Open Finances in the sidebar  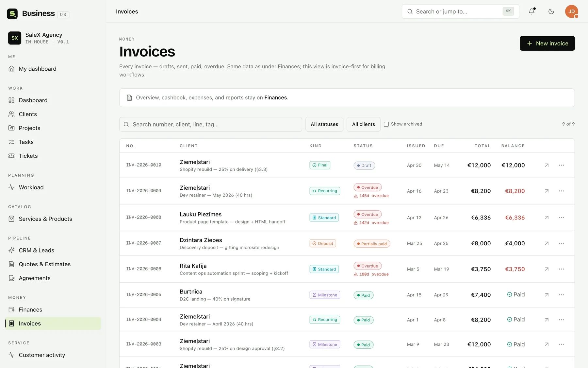pos(53,309)
